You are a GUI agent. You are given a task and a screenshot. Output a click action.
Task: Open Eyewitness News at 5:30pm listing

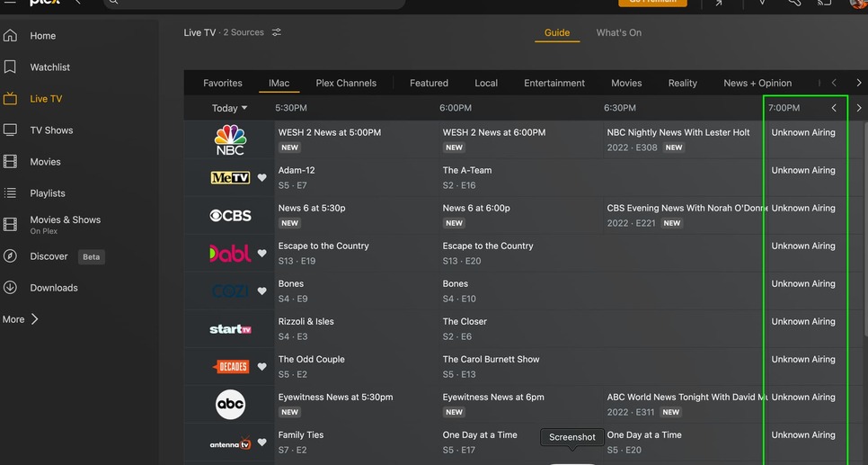coord(357,404)
